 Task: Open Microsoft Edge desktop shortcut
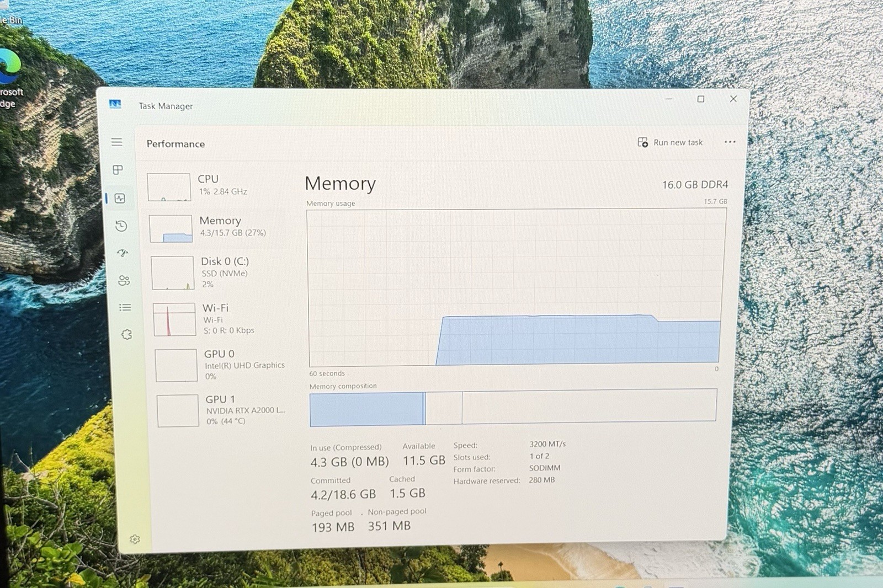[10, 78]
